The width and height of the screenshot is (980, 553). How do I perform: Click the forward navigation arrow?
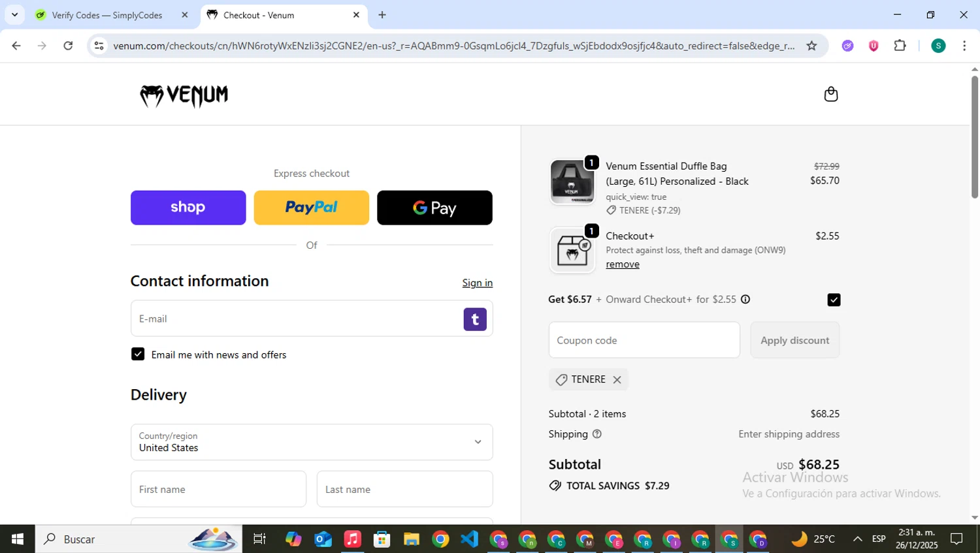coord(42,46)
